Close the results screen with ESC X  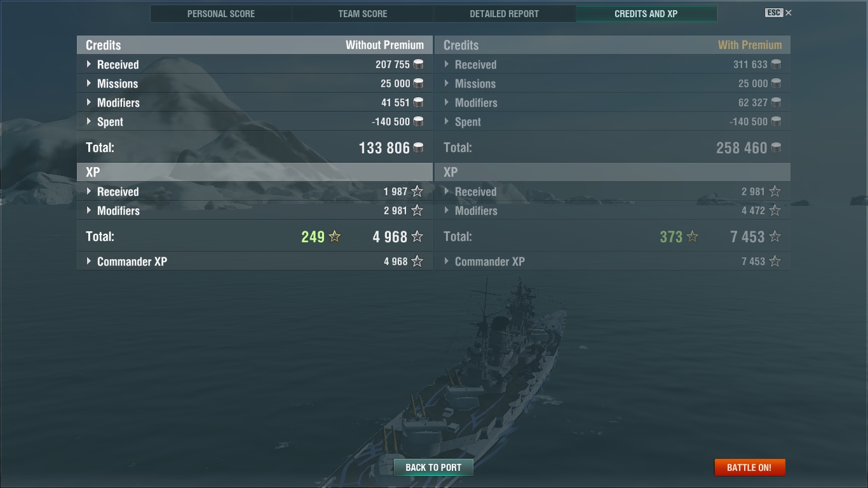coord(779,13)
